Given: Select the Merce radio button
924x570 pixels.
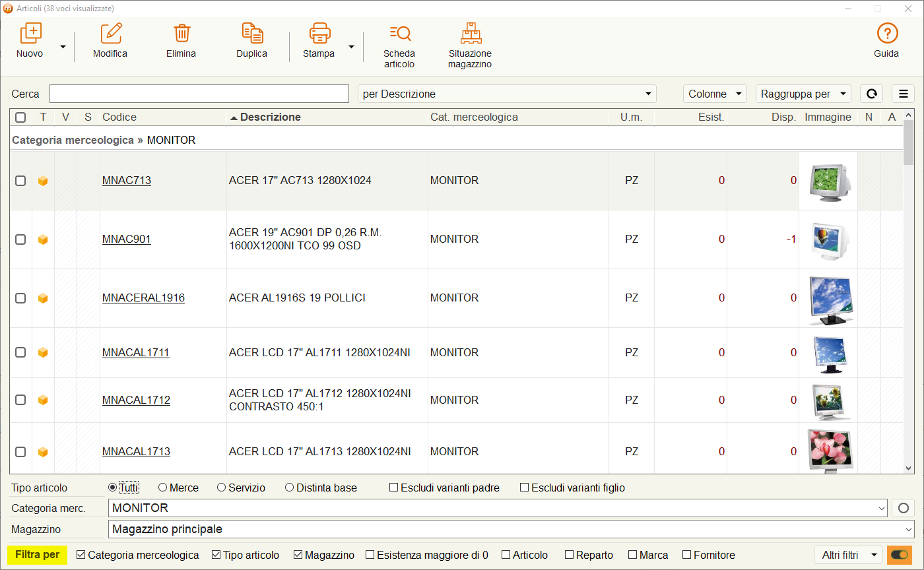Looking at the screenshot, I should click(x=162, y=488).
